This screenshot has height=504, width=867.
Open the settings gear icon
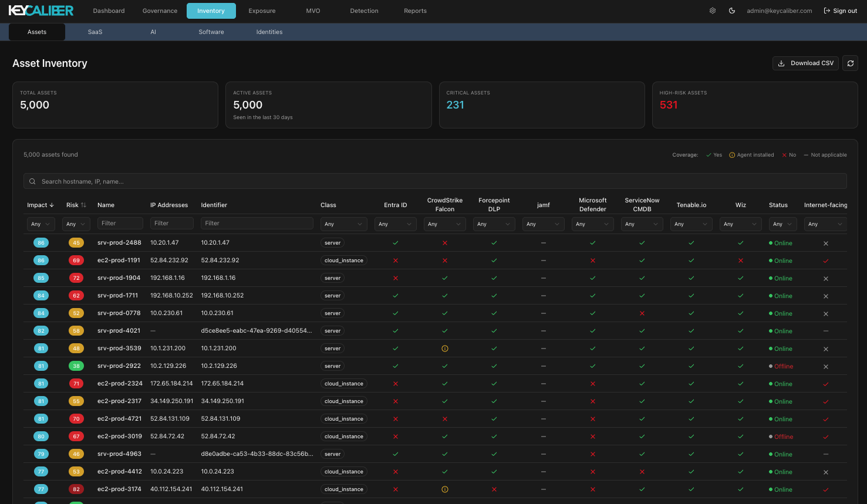[713, 11]
